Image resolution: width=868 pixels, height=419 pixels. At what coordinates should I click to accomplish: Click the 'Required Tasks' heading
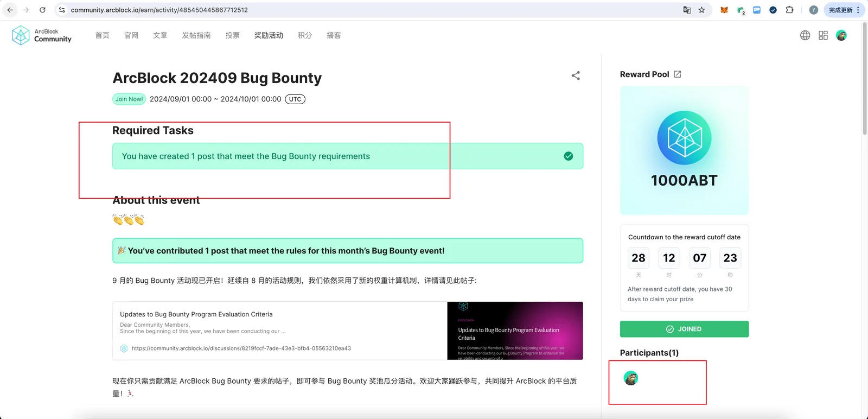pyautogui.click(x=153, y=130)
